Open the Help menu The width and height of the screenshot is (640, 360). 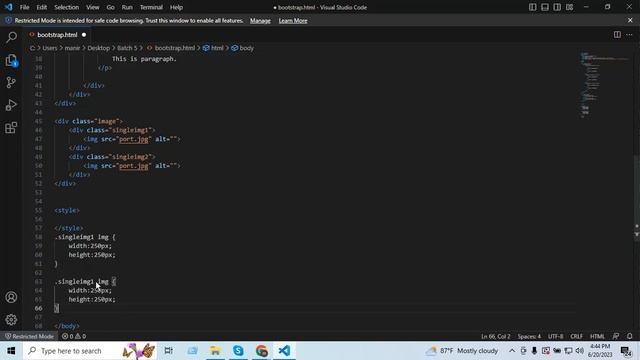[x=176, y=7]
